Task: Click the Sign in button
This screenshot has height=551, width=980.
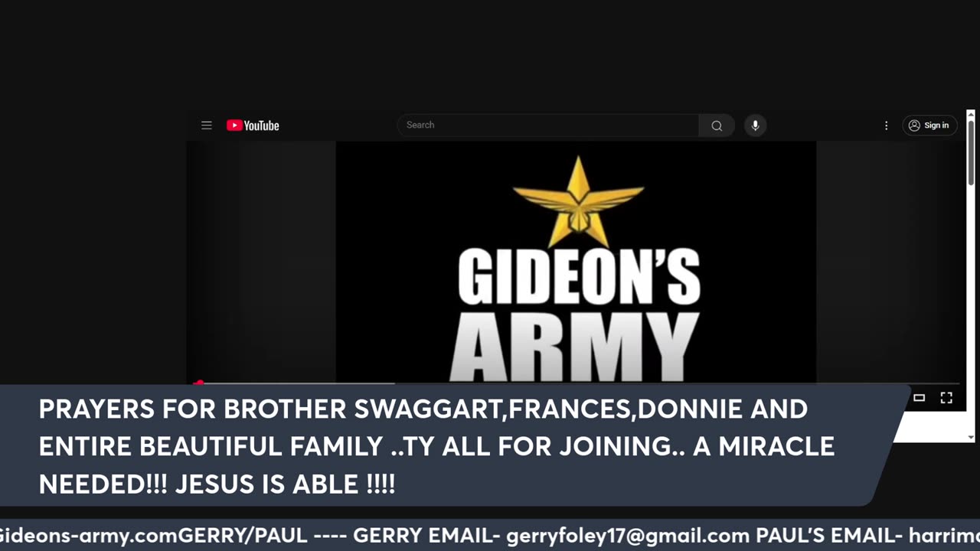Action: pos(929,126)
